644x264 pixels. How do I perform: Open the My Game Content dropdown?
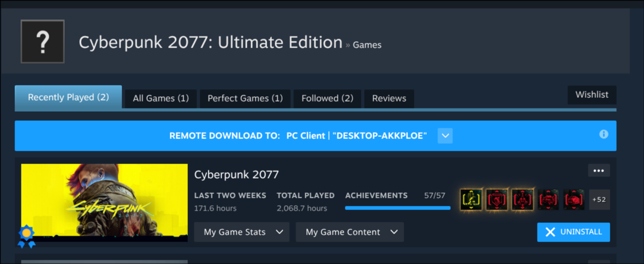350,232
